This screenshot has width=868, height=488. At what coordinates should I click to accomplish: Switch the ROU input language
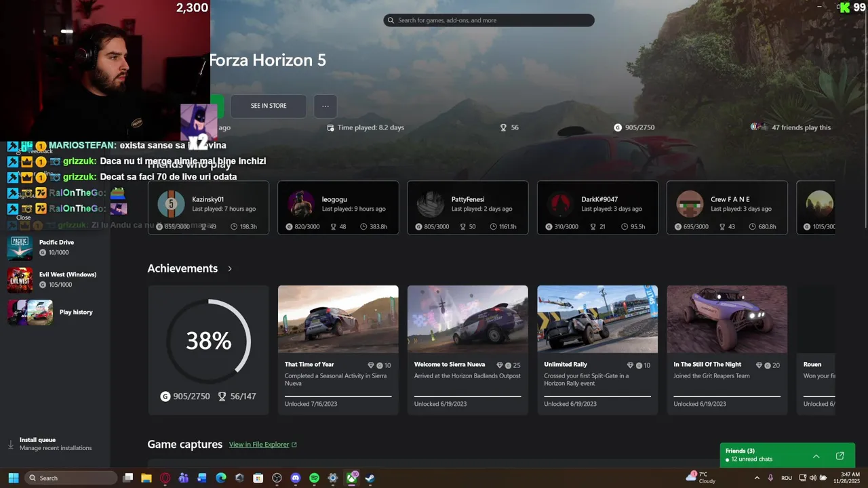(787, 478)
